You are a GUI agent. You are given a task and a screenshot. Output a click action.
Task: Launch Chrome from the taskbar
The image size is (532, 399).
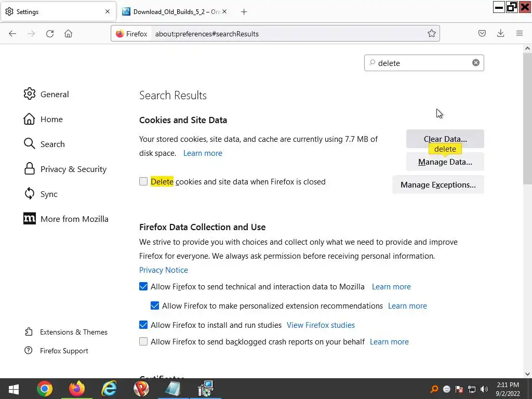45,389
